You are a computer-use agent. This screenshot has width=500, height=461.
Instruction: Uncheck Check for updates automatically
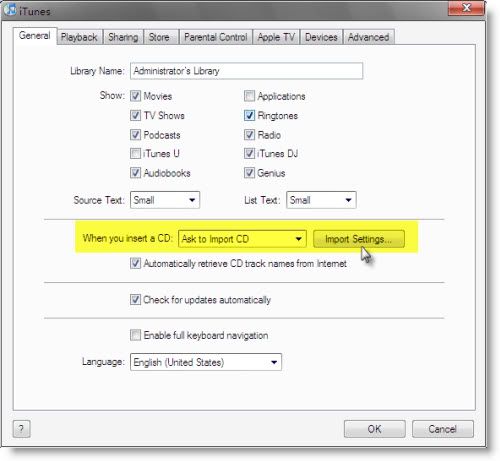[x=135, y=299]
